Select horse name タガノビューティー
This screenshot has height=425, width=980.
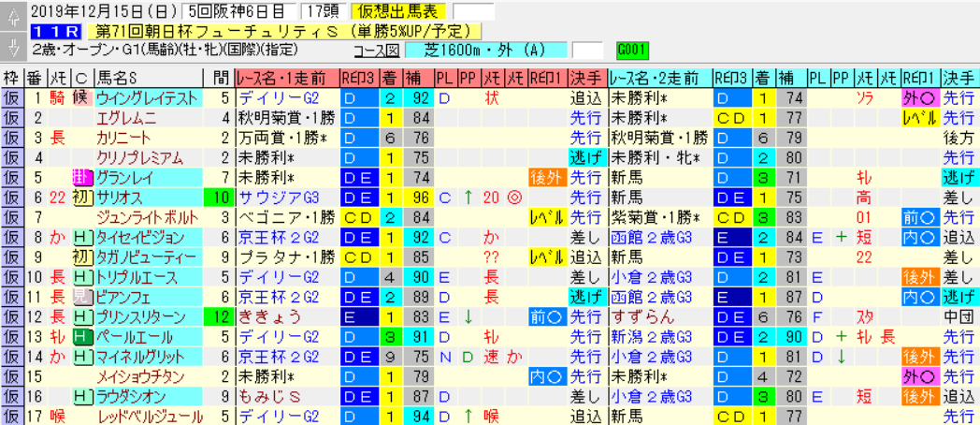tap(148, 257)
